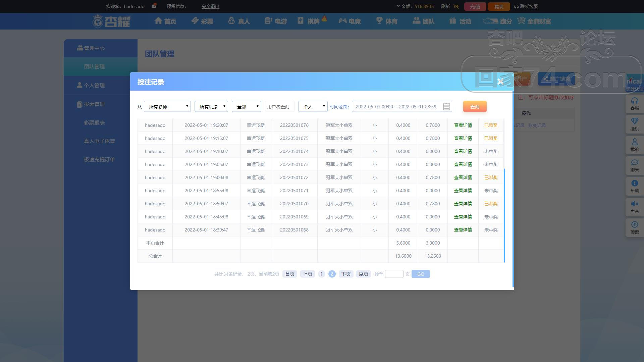Open the 金鼎财富 nav item
This screenshot has width=644, height=362.
[534, 21]
